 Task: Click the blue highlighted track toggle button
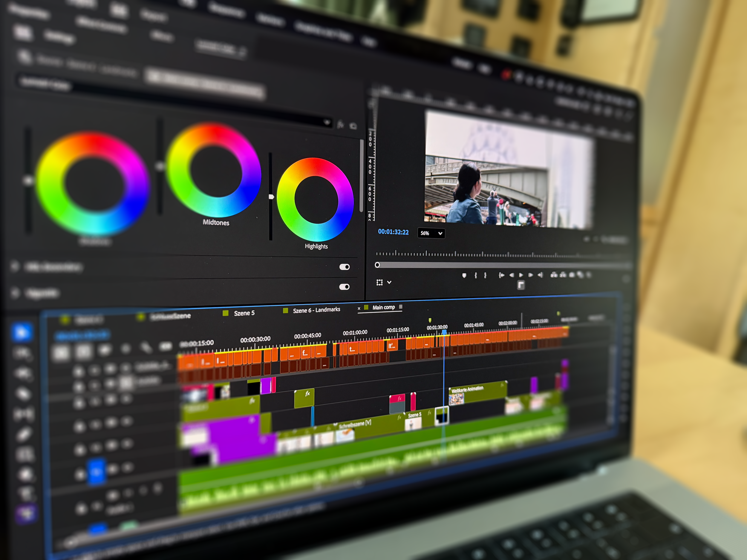point(96,472)
